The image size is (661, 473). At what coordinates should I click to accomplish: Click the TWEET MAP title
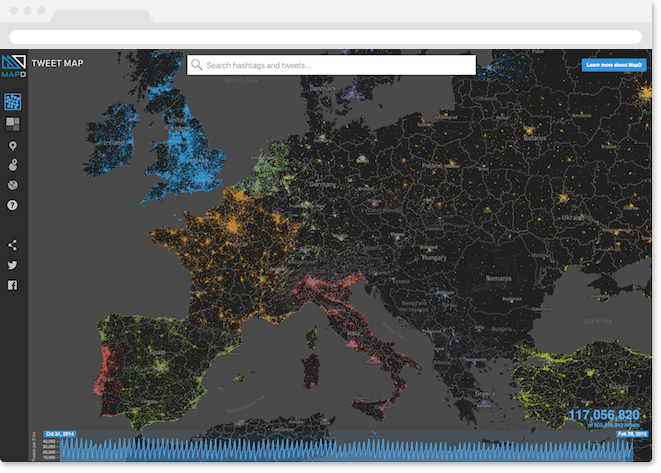[57, 63]
